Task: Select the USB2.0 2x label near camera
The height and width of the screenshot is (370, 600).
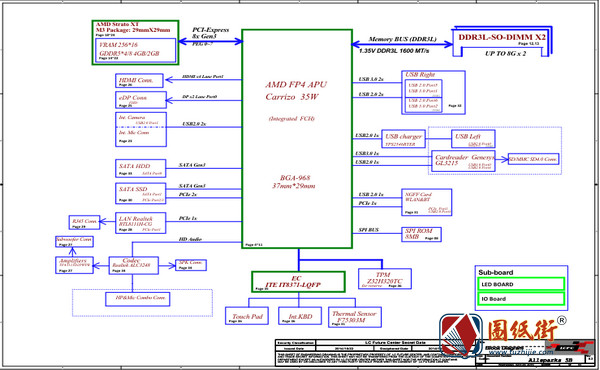Action: tap(194, 124)
